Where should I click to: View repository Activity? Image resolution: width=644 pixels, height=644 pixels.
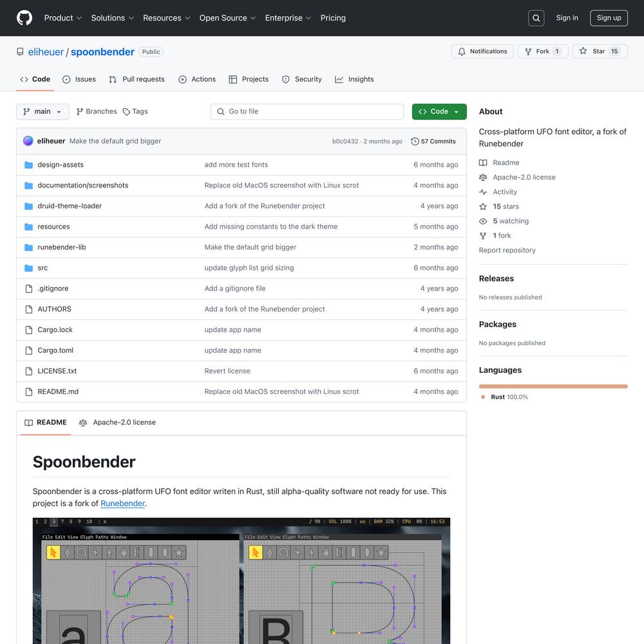click(x=498, y=192)
